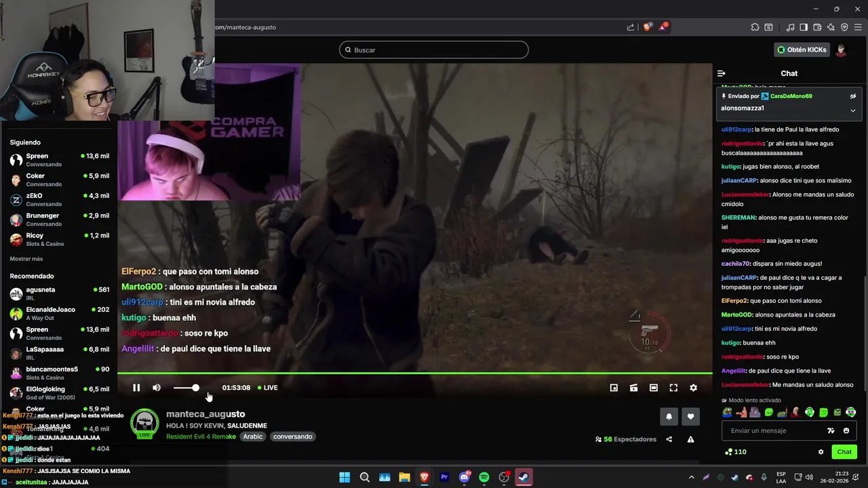
Task: Open biancamoontes5 recommended channel
Action: coord(60,373)
